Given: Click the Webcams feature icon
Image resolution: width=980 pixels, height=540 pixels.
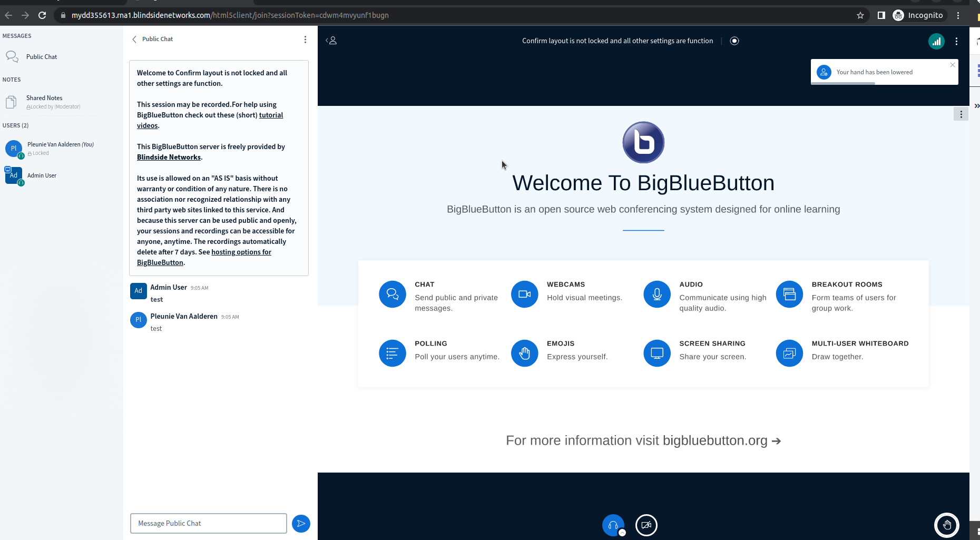Looking at the screenshot, I should 525,294.
